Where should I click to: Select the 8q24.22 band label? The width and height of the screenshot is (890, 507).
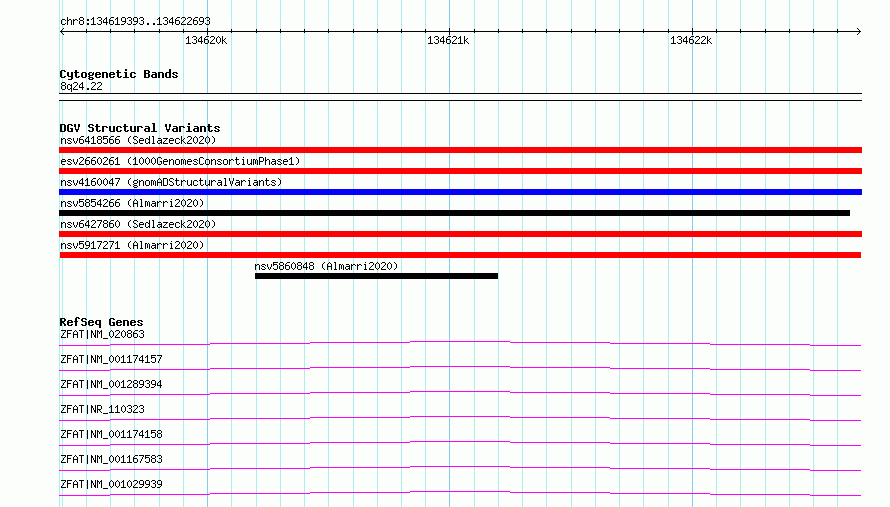point(81,86)
